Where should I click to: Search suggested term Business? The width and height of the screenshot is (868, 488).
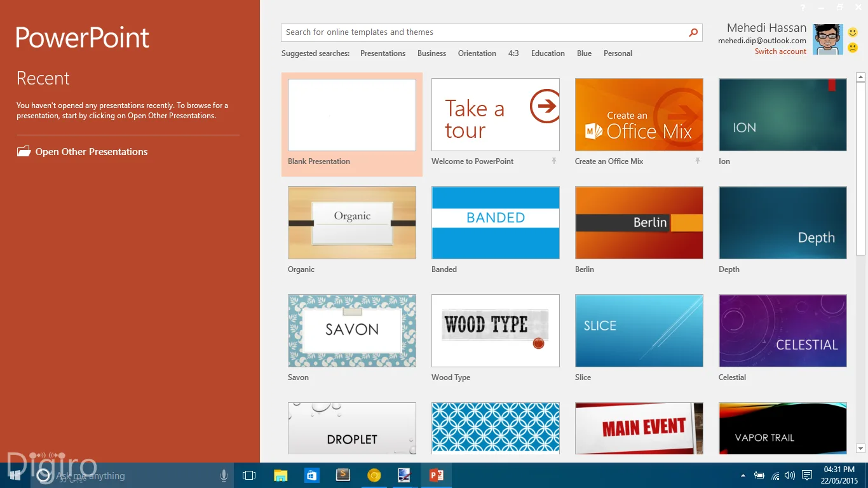point(431,53)
